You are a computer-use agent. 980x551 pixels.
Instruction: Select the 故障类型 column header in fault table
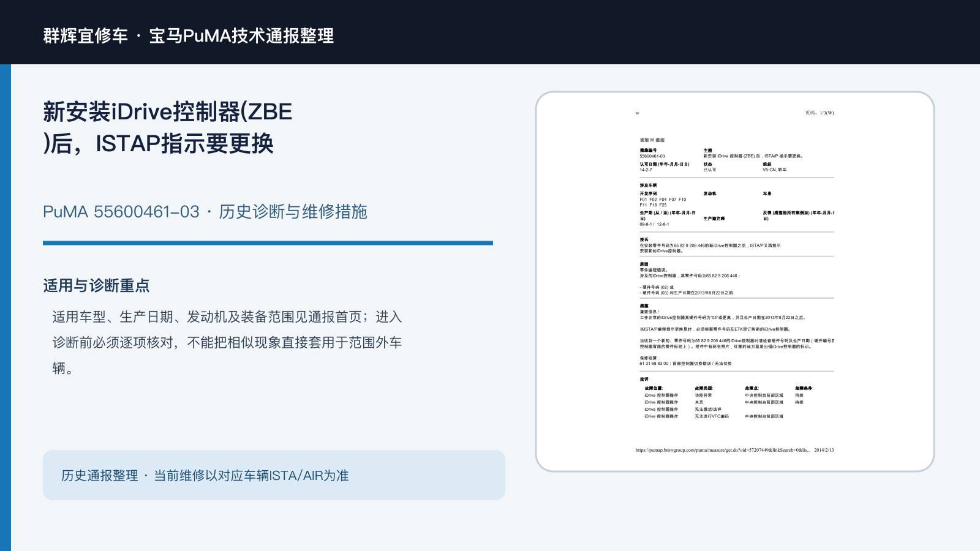704,388
